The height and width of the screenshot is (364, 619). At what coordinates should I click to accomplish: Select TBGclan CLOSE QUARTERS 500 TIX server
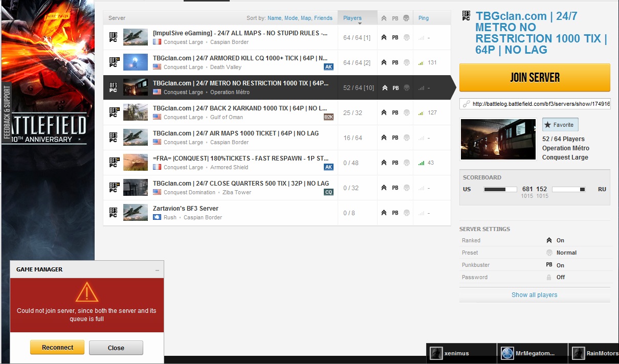[x=277, y=188]
